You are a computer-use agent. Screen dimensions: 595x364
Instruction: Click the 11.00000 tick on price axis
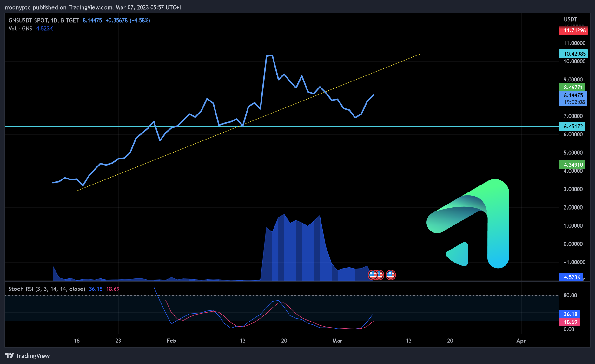[x=574, y=43]
